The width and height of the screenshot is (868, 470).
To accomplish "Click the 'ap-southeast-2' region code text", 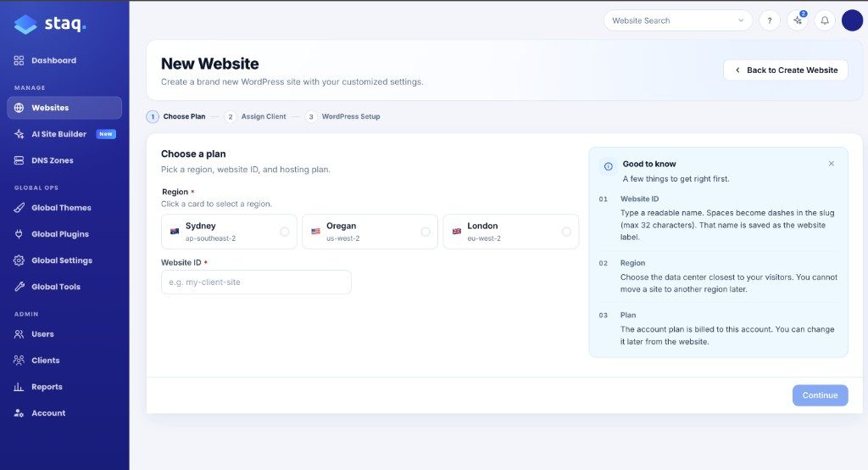I will point(210,238).
